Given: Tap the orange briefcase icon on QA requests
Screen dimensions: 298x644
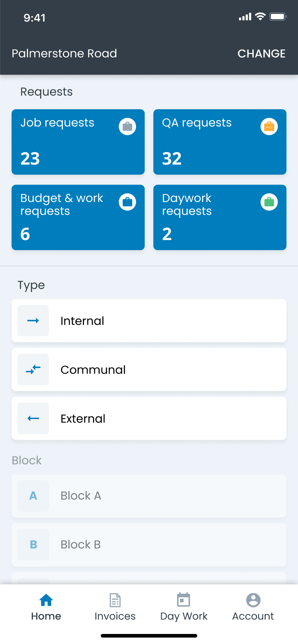Looking at the screenshot, I should click(269, 127).
